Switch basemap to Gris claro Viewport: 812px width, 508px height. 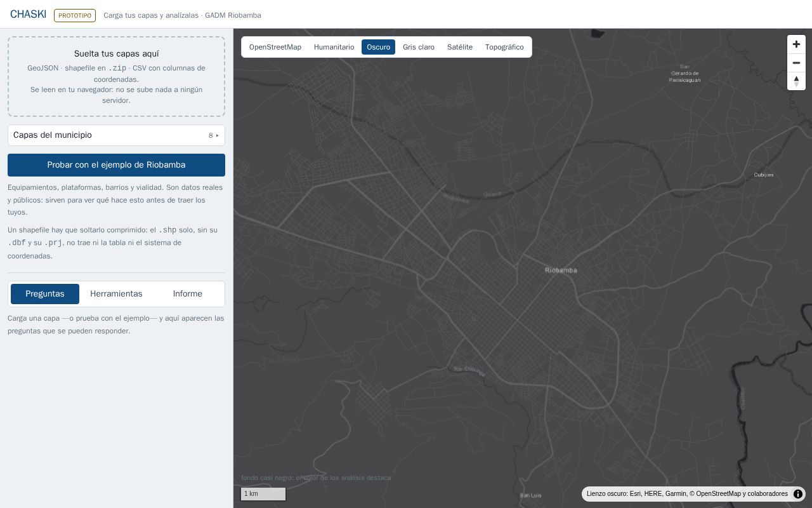click(419, 47)
